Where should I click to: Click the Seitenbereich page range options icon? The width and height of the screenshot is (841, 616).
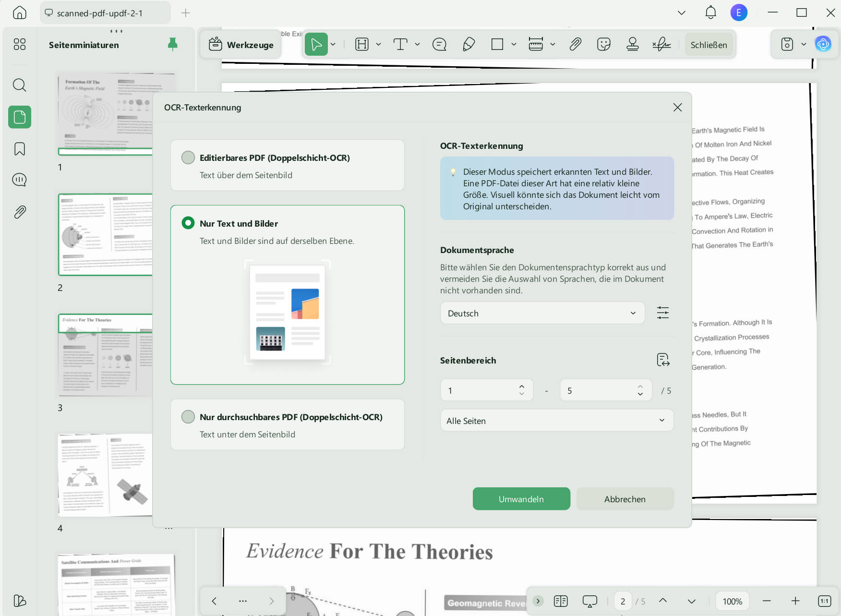coord(663,360)
